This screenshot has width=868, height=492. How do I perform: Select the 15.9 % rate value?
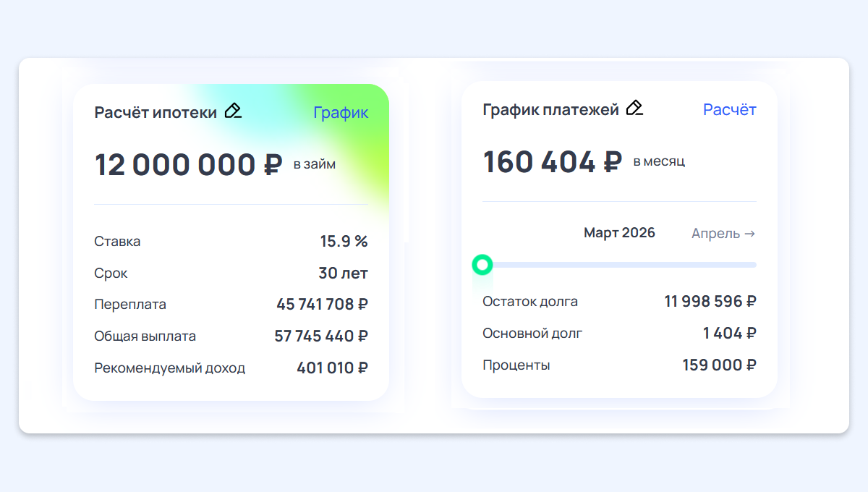[x=344, y=242]
